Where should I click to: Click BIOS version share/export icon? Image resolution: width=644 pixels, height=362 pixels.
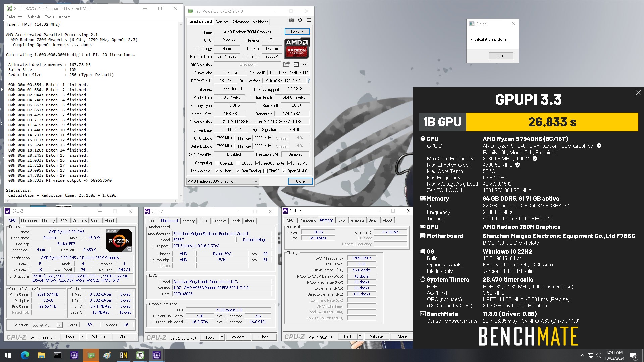pyautogui.click(x=286, y=64)
